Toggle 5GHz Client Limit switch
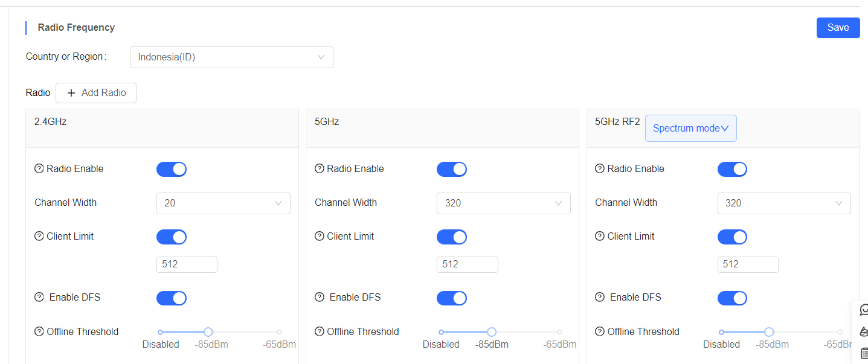Viewport: 868px width, 364px height. point(452,237)
